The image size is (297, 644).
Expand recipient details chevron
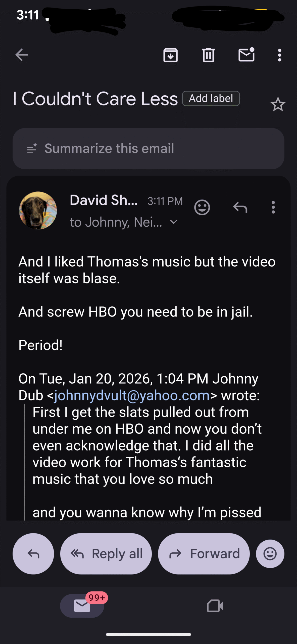tap(174, 222)
